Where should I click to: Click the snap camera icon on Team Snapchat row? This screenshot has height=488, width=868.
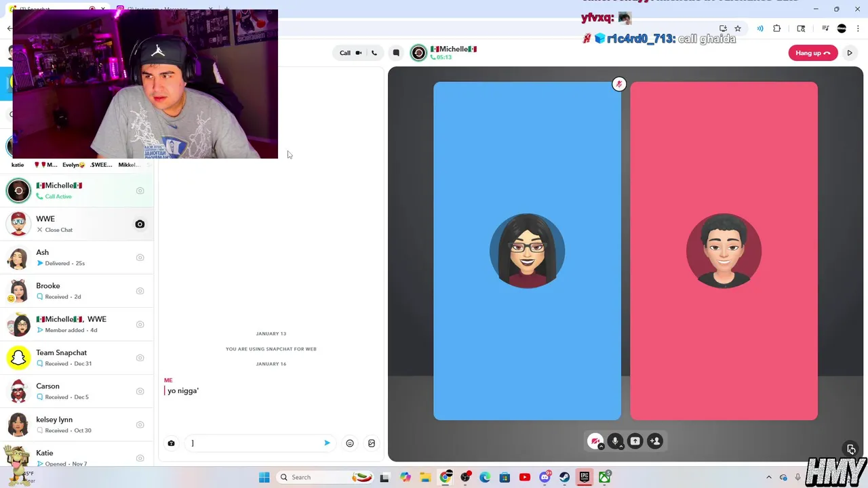coord(140,358)
